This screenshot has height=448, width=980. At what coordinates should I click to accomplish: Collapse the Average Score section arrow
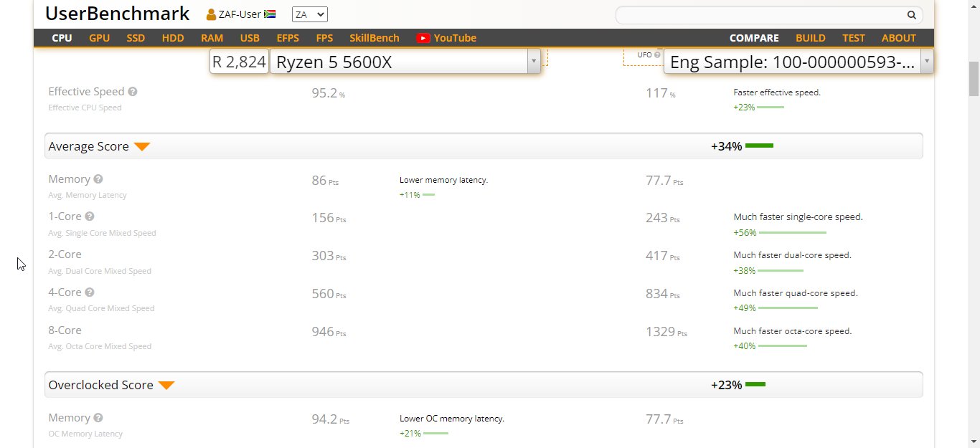pos(142,147)
